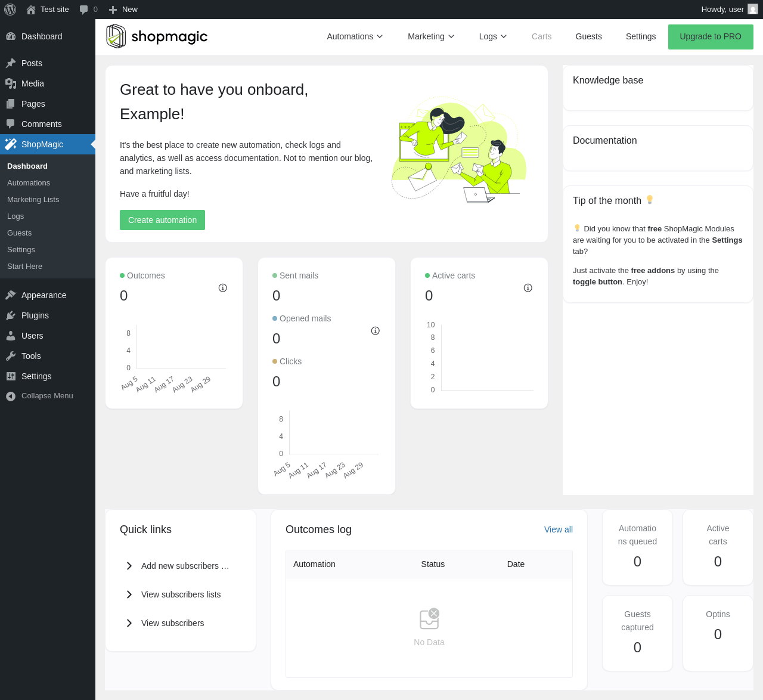Viewport: 763px width, 700px height.
Task: Click the WordPress logo icon
Action: pos(10,10)
